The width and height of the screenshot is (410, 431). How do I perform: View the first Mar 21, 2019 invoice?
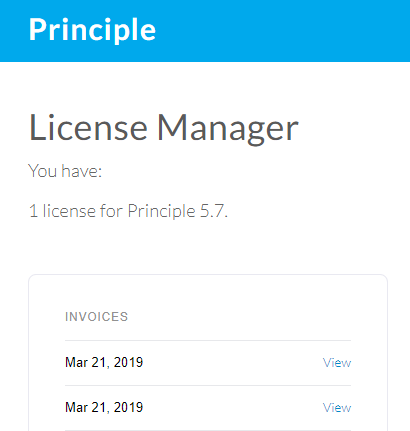coord(337,363)
